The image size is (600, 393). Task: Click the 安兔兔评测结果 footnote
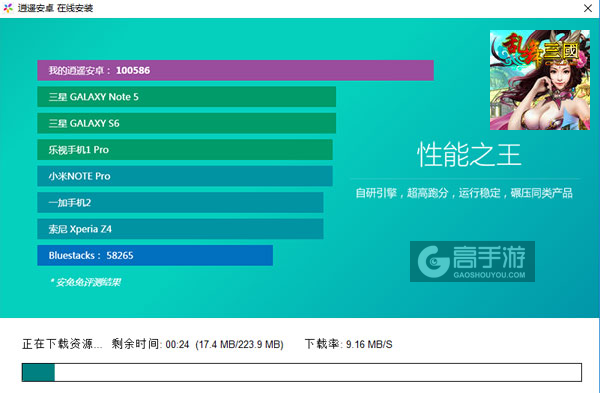pyautogui.click(x=85, y=282)
